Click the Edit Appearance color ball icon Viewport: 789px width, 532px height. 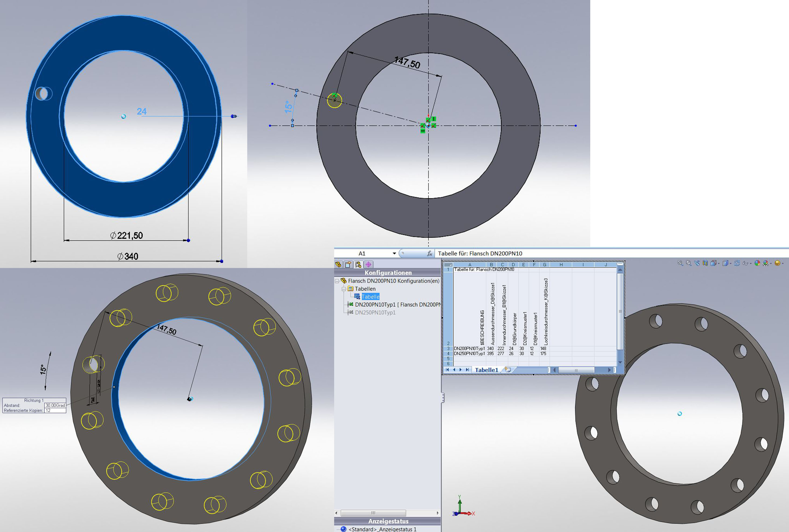coord(757,263)
